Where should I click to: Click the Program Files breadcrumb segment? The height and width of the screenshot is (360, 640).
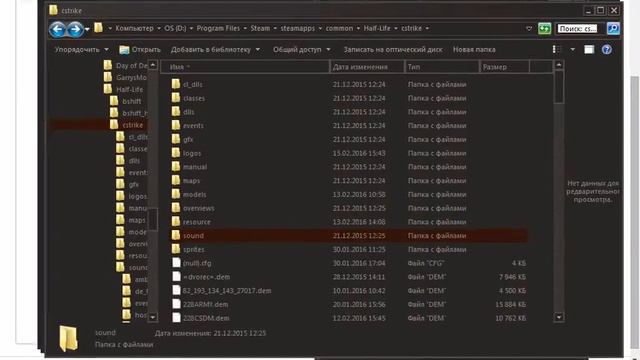(218, 28)
